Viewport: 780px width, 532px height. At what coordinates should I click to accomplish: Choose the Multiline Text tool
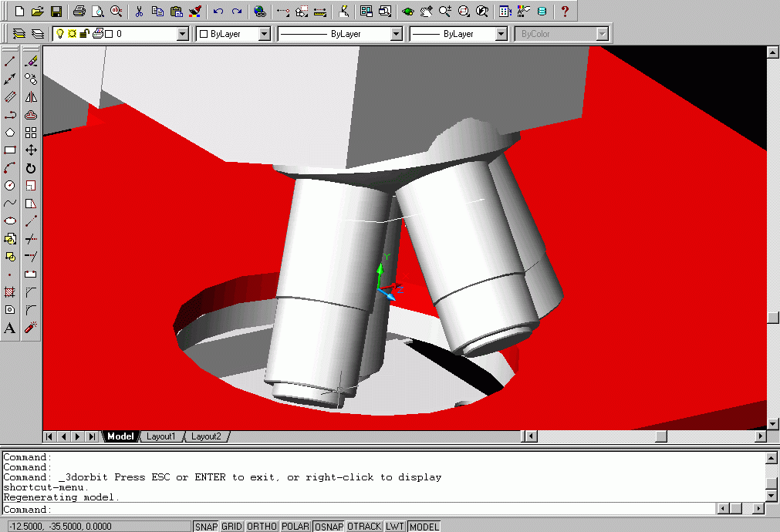click(x=10, y=328)
